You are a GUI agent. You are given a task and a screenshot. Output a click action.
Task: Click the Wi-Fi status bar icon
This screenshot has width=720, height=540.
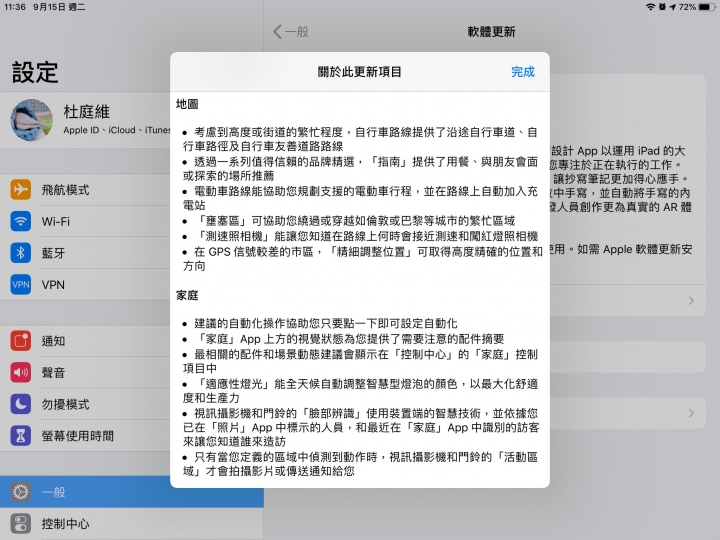(x=650, y=7)
